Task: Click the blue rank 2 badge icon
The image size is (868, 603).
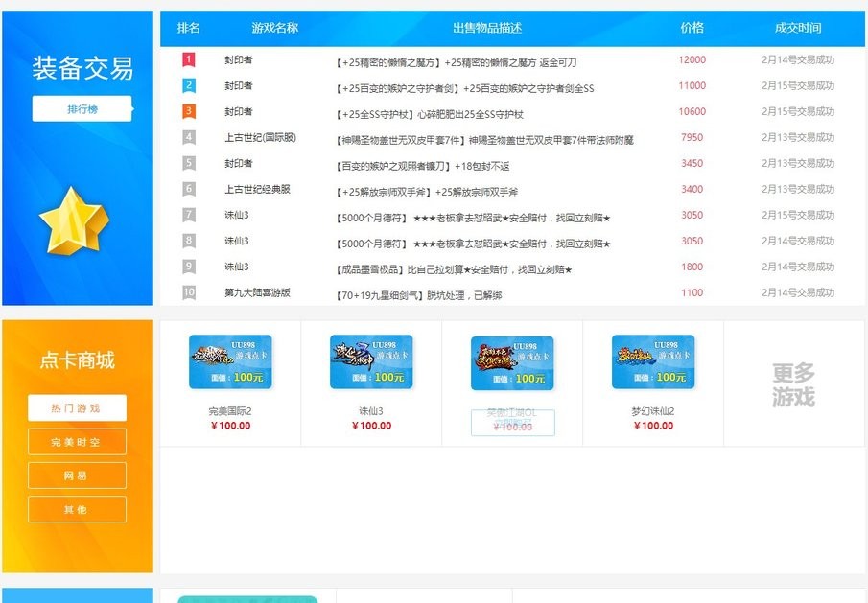Action: click(187, 86)
